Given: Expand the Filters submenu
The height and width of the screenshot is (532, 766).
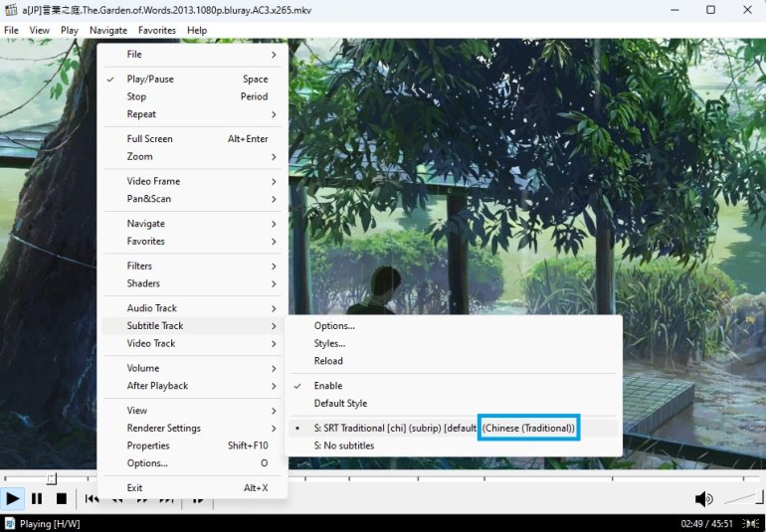Looking at the screenshot, I should click(x=192, y=266).
